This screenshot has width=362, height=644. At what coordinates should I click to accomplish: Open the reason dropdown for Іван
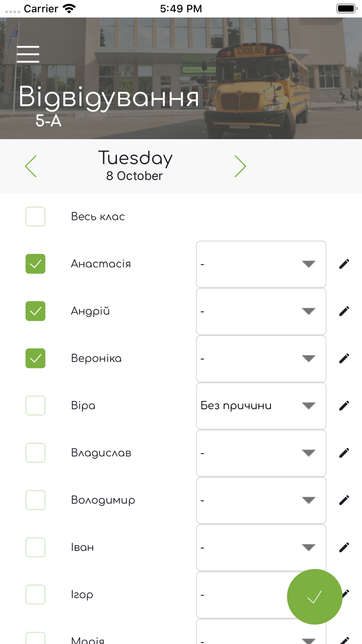pos(261,547)
